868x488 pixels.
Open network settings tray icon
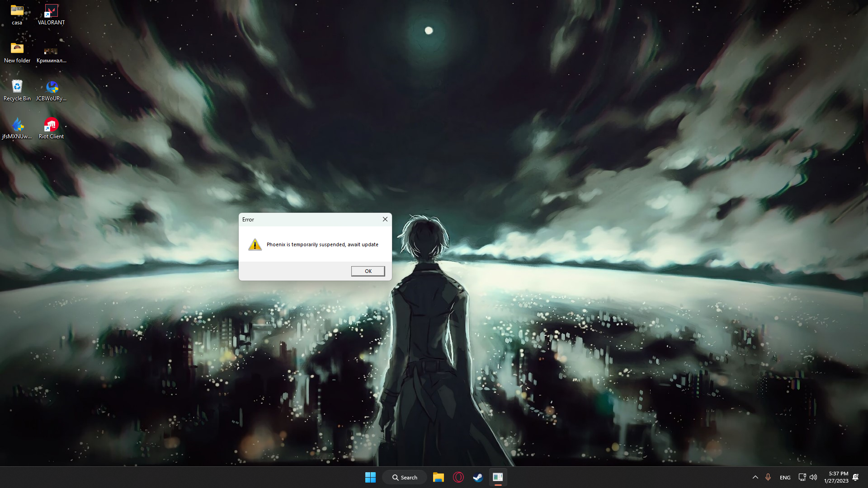coord(802,477)
